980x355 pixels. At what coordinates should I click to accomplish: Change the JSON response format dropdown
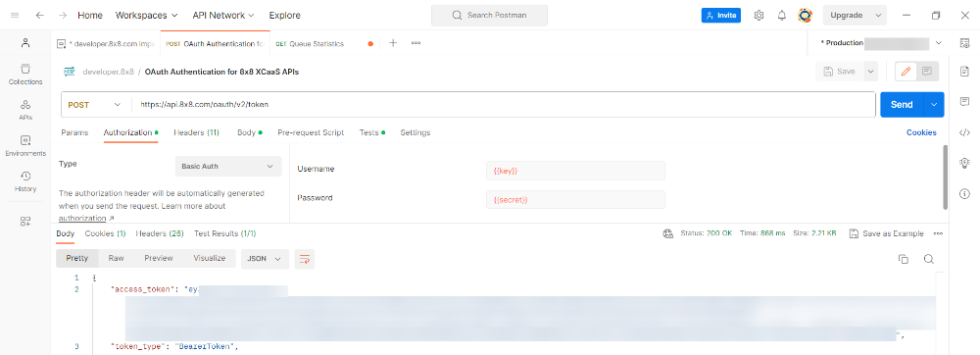tap(265, 259)
